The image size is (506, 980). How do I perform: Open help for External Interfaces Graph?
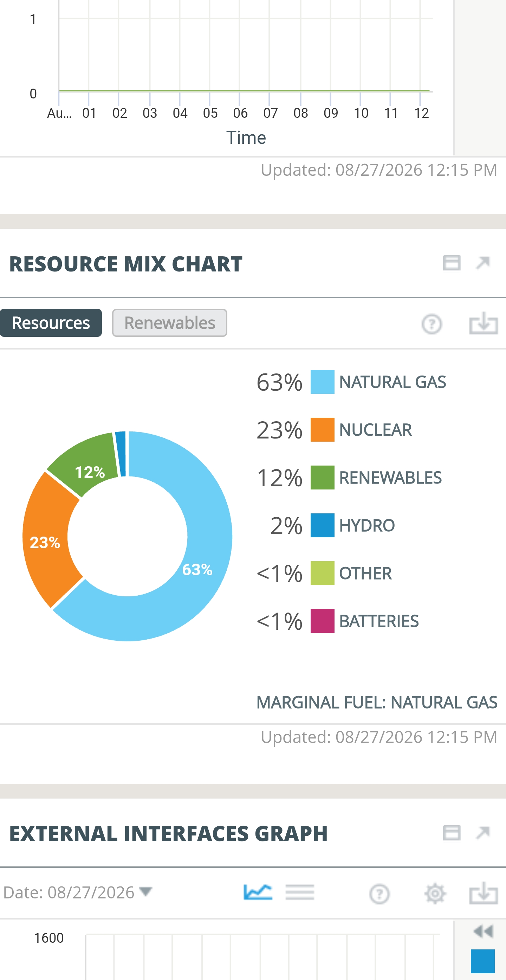(x=379, y=893)
